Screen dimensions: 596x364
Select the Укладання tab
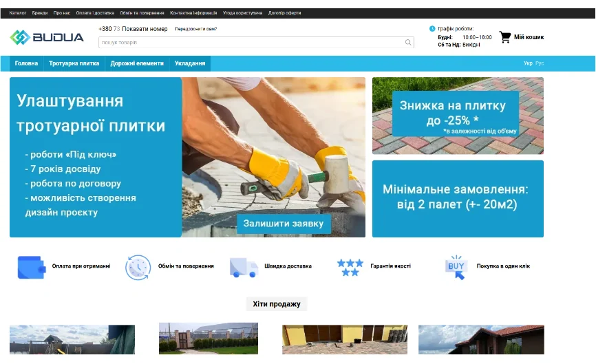point(190,63)
